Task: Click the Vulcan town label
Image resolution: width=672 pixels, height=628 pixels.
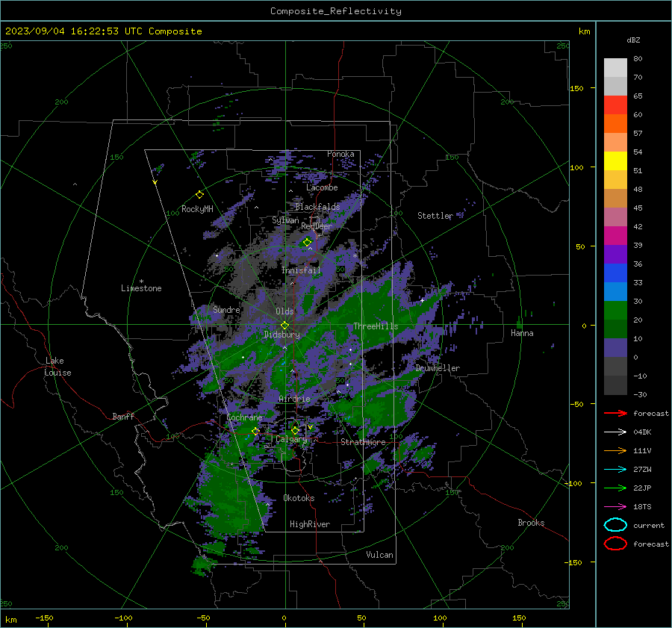Action: [380, 555]
